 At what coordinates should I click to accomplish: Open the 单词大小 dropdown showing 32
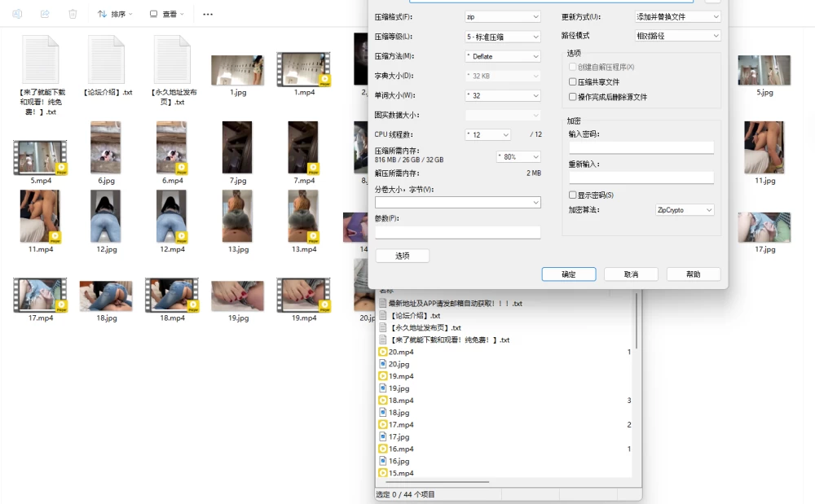(503, 95)
